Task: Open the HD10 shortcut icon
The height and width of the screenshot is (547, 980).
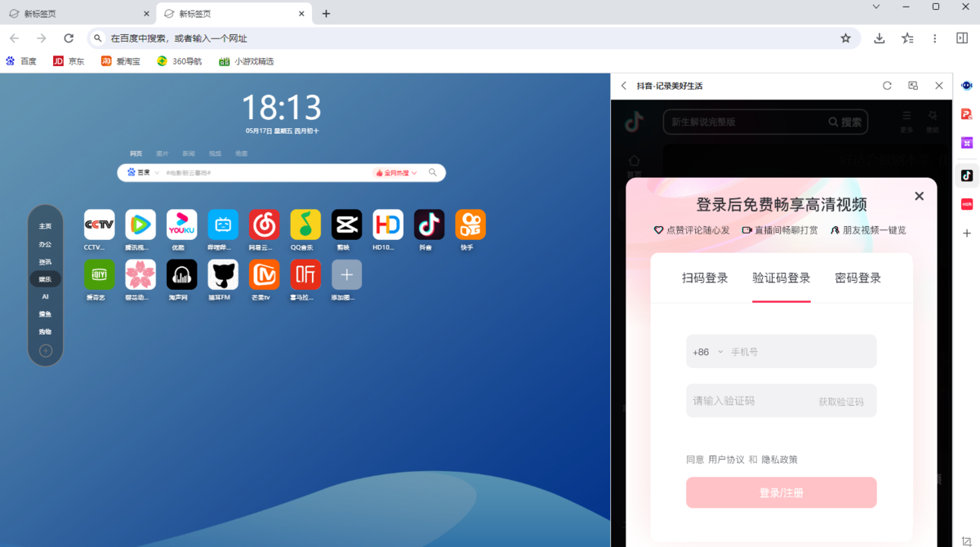Action: tap(388, 225)
